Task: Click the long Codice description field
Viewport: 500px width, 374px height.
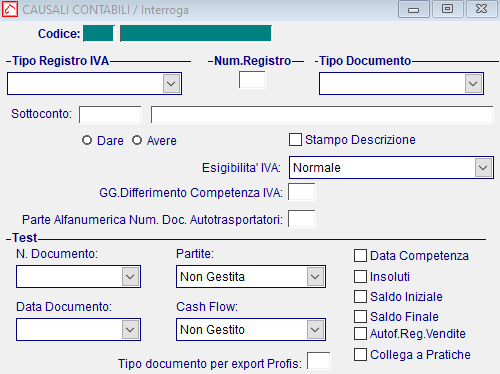Action: coord(196,34)
